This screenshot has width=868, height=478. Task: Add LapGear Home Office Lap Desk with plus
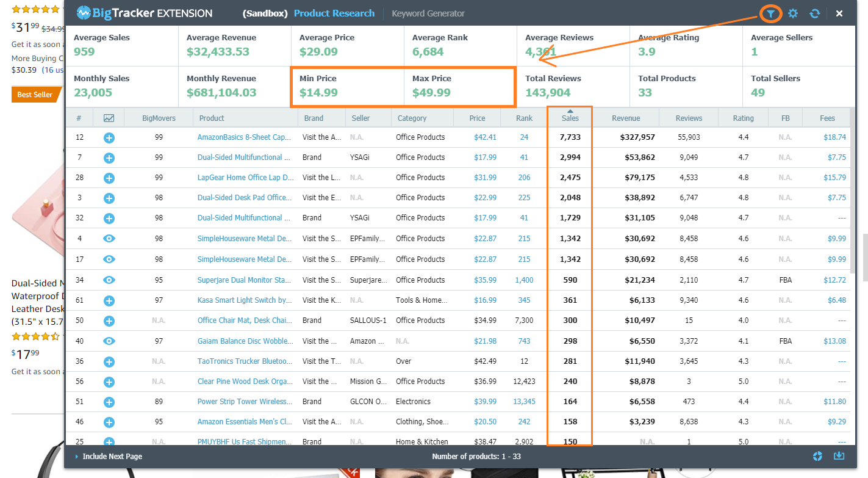coord(109,178)
